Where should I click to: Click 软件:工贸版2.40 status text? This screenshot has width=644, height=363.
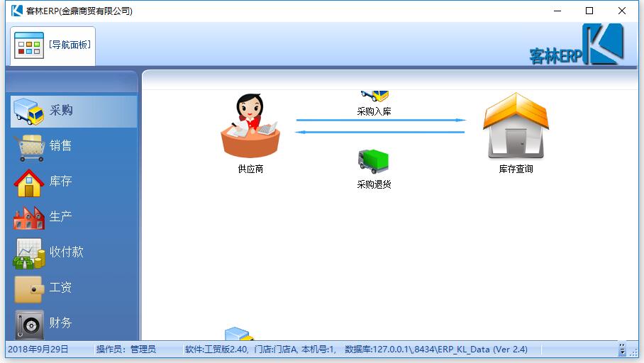[216, 350]
